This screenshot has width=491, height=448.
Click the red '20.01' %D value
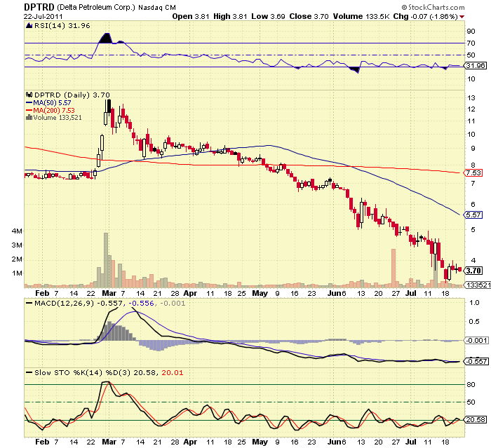(173, 372)
